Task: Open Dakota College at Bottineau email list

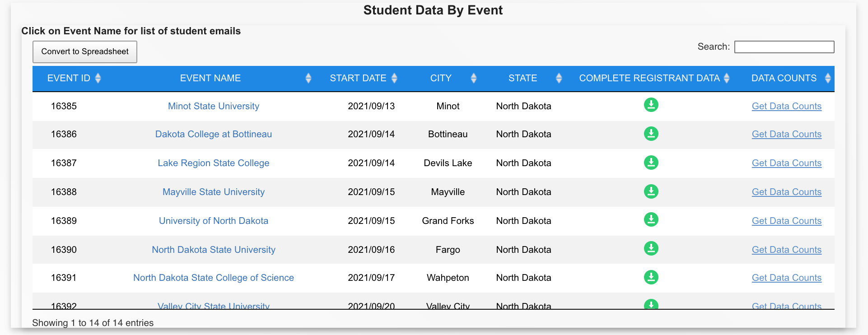Action: [214, 134]
